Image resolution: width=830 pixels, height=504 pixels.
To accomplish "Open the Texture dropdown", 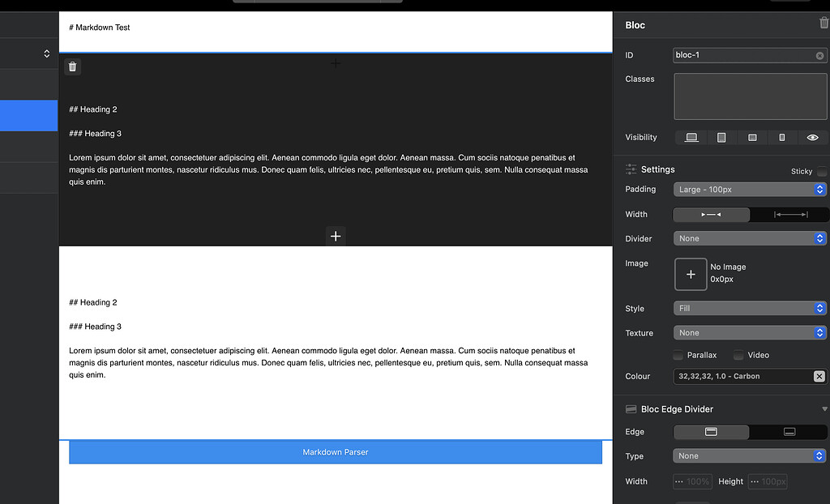I will point(749,332).
